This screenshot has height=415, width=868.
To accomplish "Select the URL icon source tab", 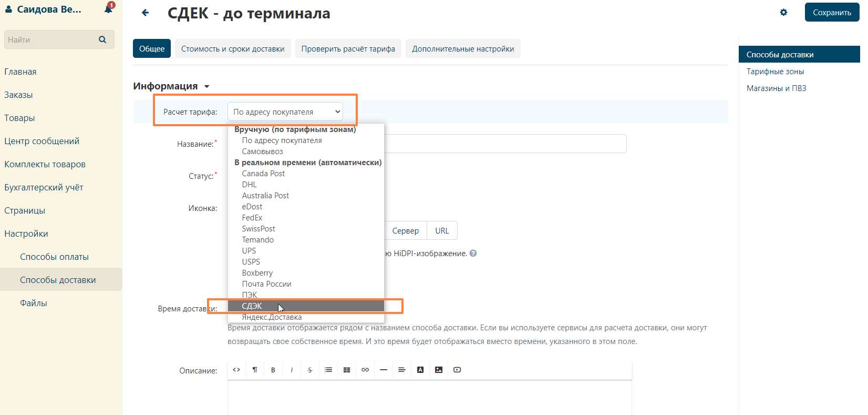I will click(x=442, y=230).
